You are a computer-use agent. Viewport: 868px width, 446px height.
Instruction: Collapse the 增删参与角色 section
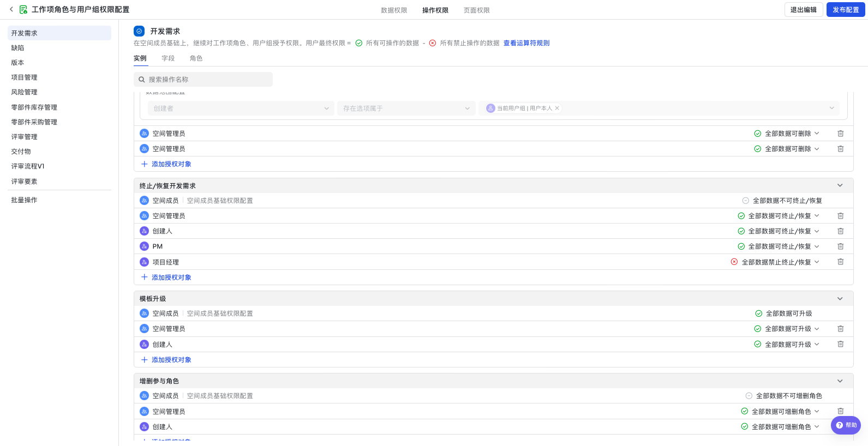(x=840, y=381)
